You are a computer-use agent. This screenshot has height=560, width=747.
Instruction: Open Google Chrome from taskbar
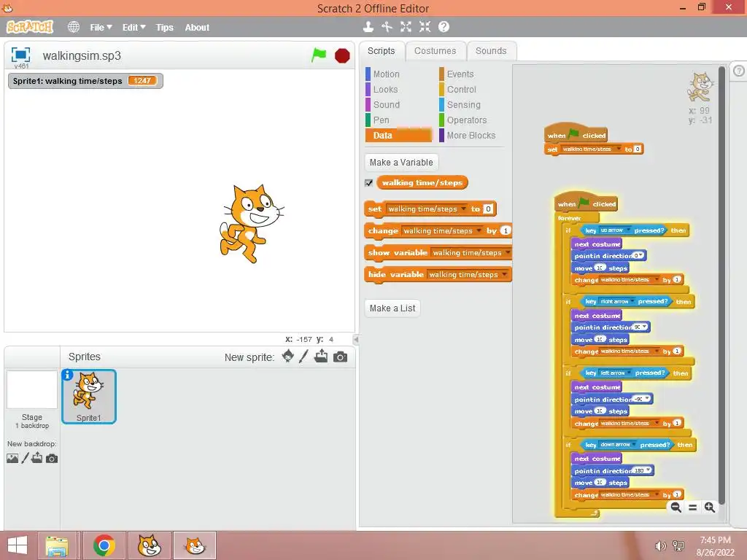tap(104, 545)
